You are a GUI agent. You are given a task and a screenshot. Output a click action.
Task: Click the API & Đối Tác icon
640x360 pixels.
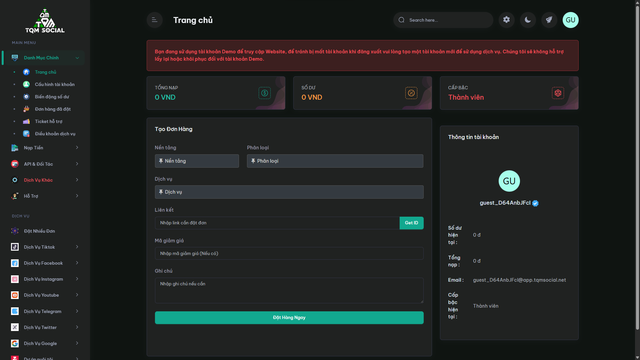click(x=15, y=164)
